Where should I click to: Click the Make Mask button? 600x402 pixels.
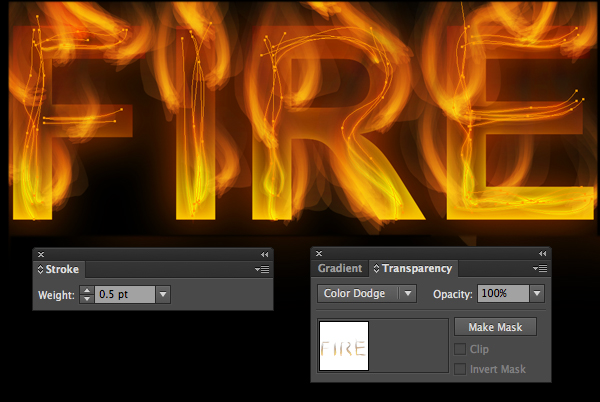(495, 327)
